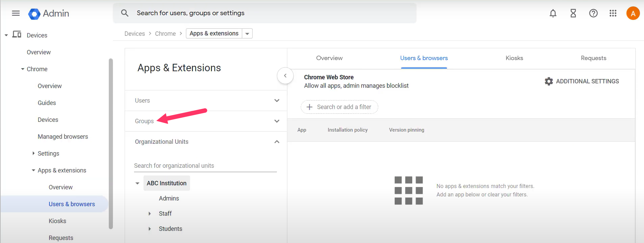Click the sidebar vertical scrollbar
This screenshot has height=243, width=644.
click(x=111, y=143)
